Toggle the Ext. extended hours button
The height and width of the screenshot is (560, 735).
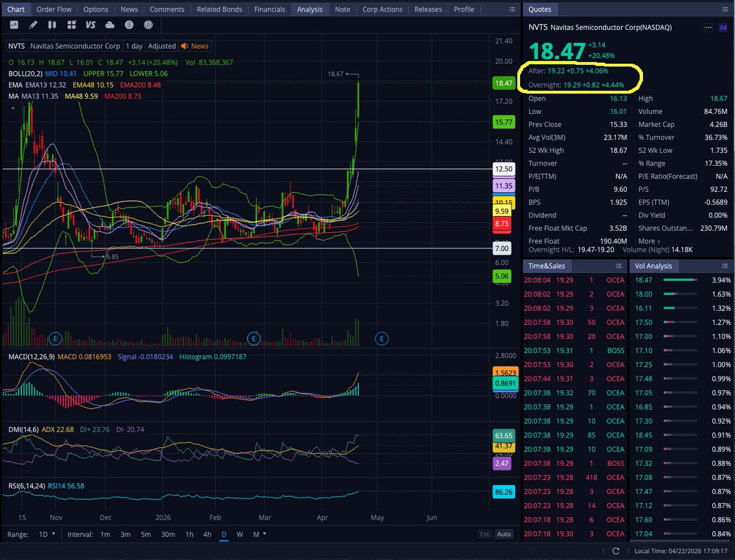pos(485,534)
